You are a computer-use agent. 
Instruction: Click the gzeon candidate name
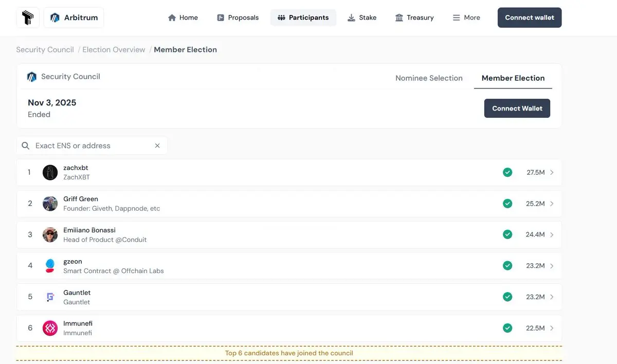click(72, 262)
